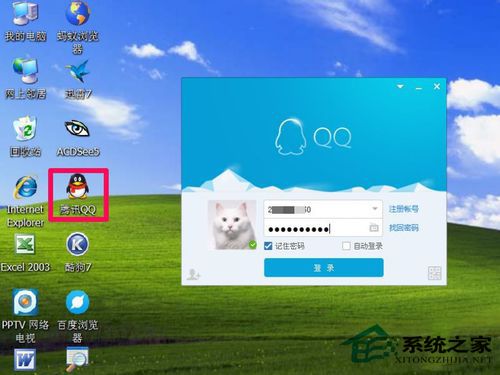
Task: Click the QQ password field
Action: (323, 228)
